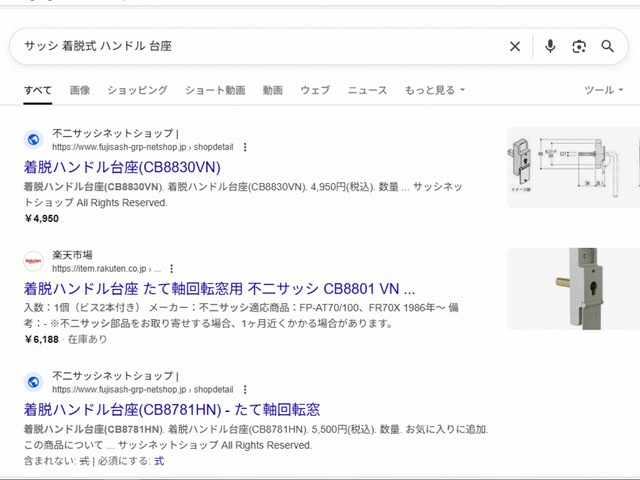Open the 着脱ハンドル台座 たて軸回転窓用 Rakuten link
This screenshot has height=480, width=640.
[x=219, y=289]
